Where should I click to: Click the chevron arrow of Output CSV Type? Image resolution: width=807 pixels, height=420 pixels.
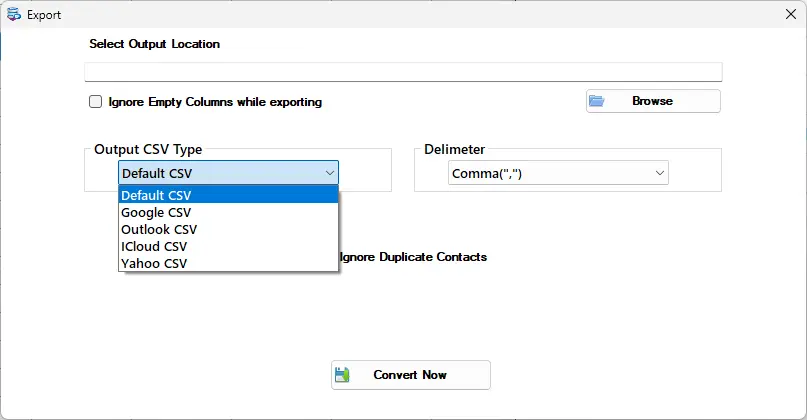[x=330, y=173]
